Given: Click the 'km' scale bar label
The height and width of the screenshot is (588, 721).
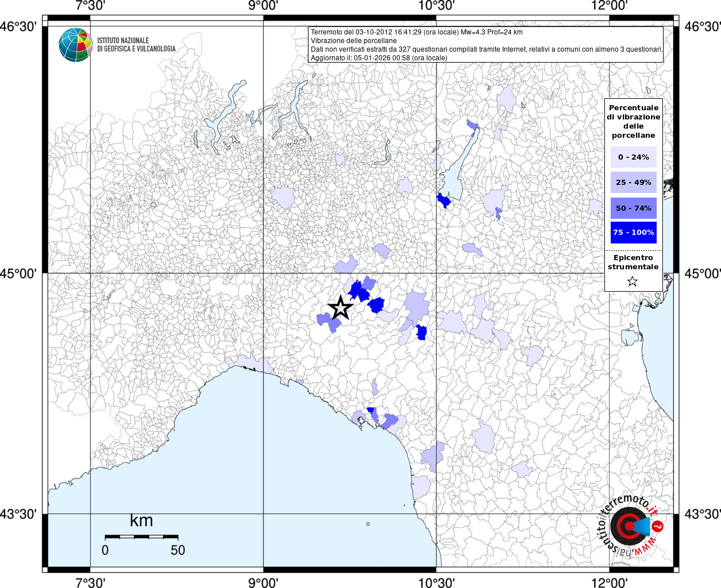Looking at the screenshot, I should [x=141, y=520].
